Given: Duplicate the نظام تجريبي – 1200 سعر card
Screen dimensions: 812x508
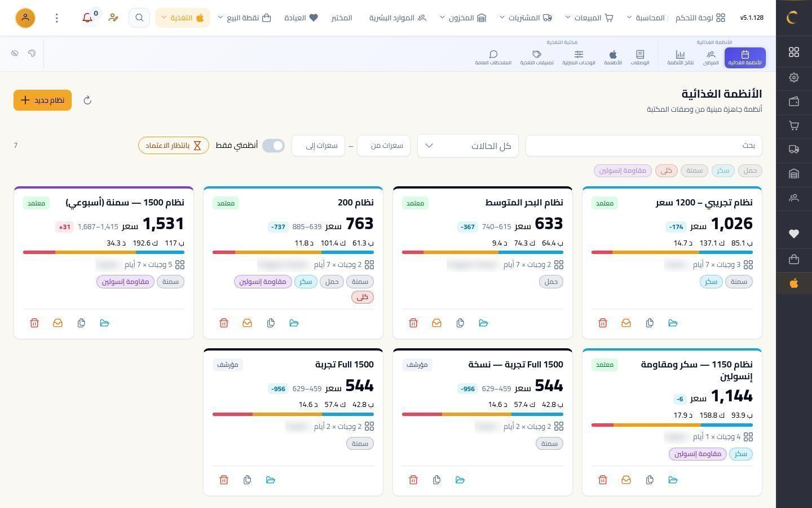Looking at the screenshot, I should 650,323.
